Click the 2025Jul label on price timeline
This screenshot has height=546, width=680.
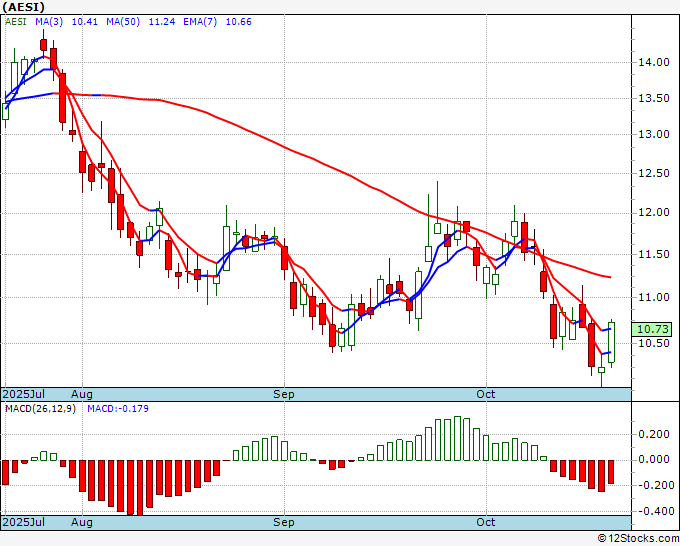tap(24, 394)
